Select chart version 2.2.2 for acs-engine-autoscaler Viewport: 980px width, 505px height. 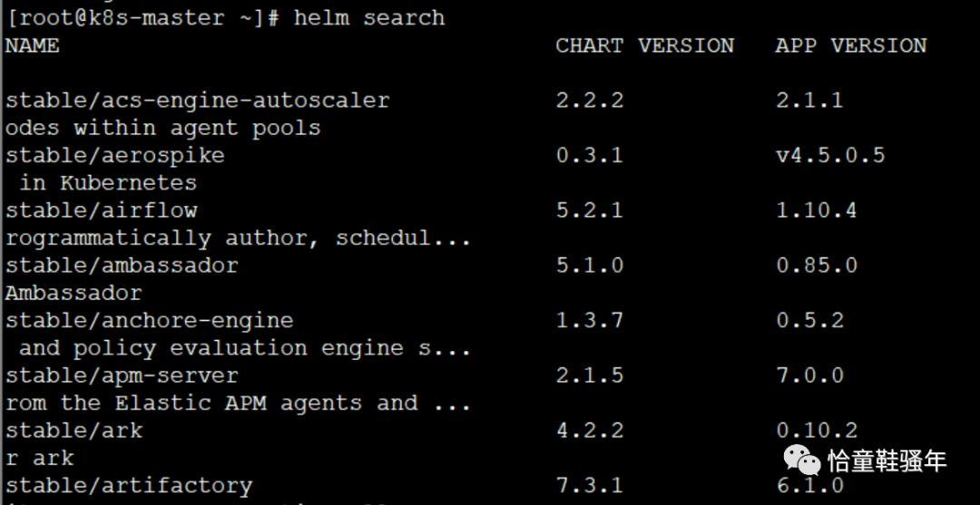(590, 101)
